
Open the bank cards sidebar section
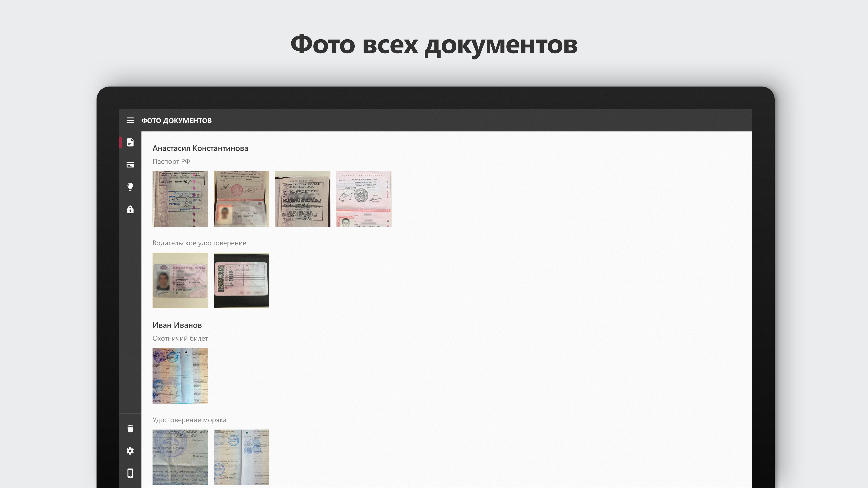point(130,165)
